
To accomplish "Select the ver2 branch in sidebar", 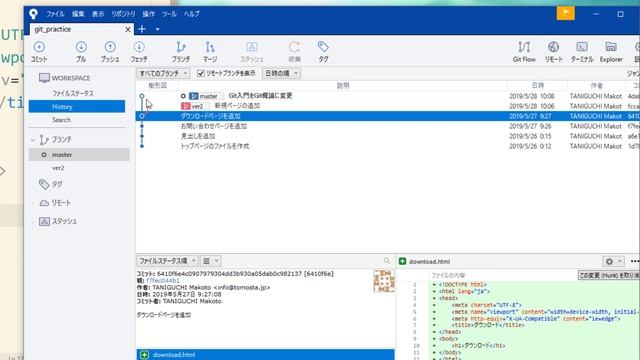I will [x=58, y=168].
